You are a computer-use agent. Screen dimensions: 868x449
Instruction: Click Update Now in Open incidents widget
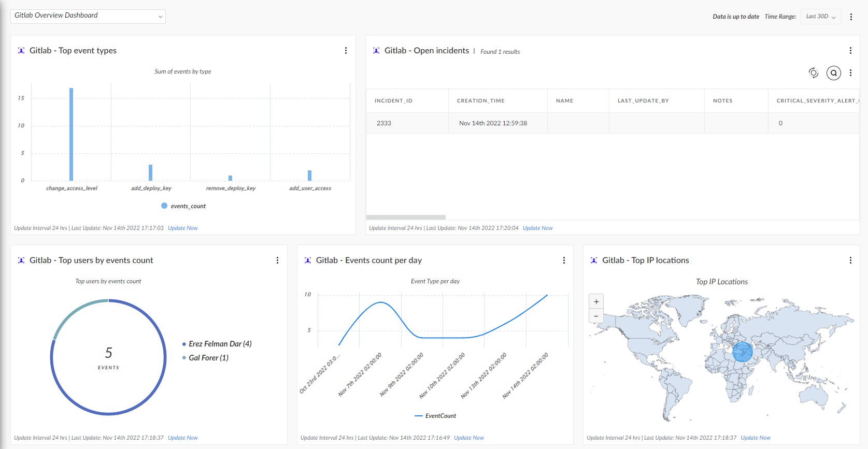(538, 228)
